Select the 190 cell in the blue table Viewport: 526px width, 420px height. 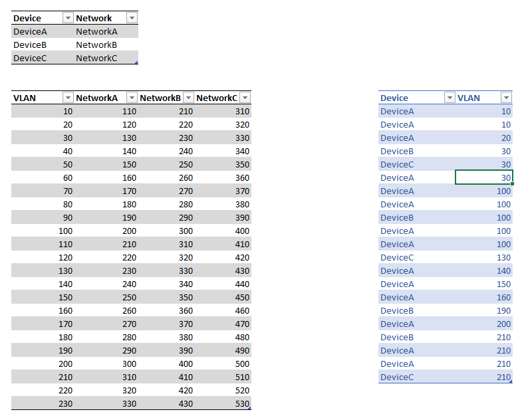[x=503, y=310]
